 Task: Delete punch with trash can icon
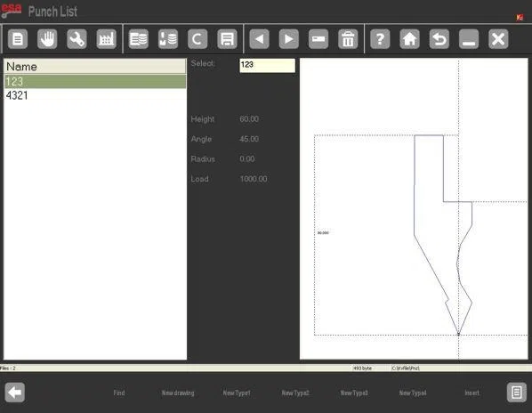(x=348, y=39)
